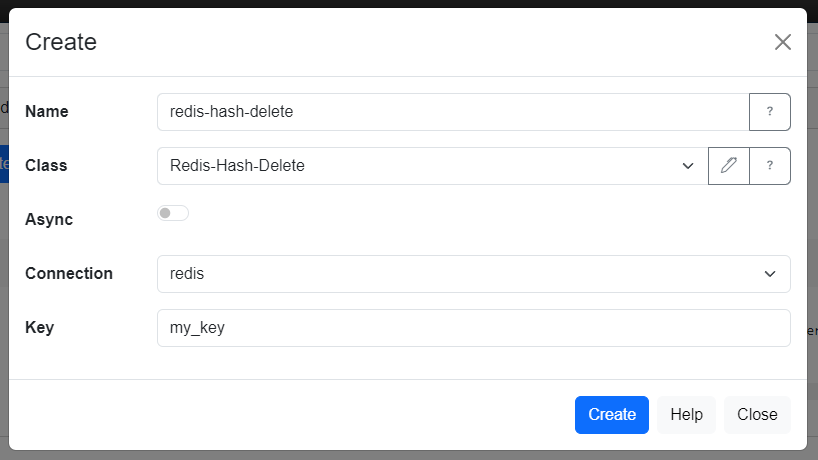This screenshot has width=818, height=460.
Task: Focus the Name field containing redis-hash-delete
Action: coord(452,112)
